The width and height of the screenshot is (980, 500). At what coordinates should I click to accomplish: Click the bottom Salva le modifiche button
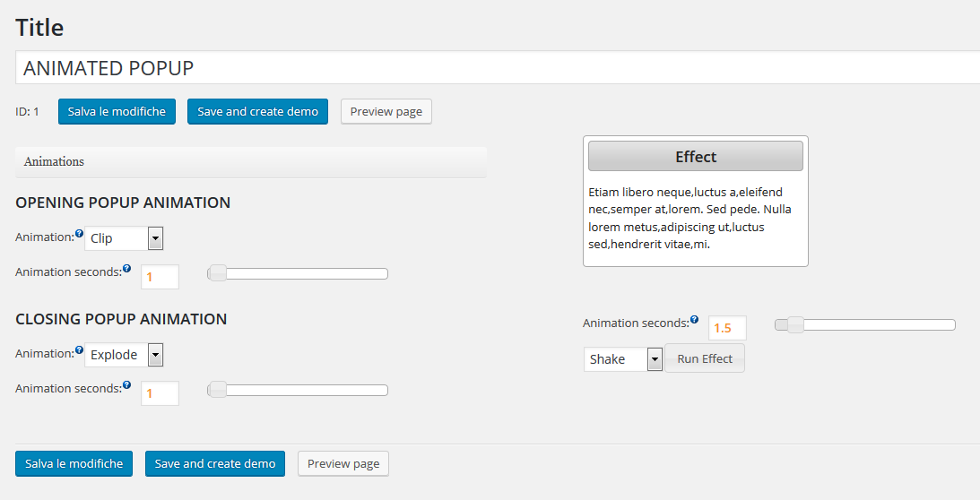(74, 464)
